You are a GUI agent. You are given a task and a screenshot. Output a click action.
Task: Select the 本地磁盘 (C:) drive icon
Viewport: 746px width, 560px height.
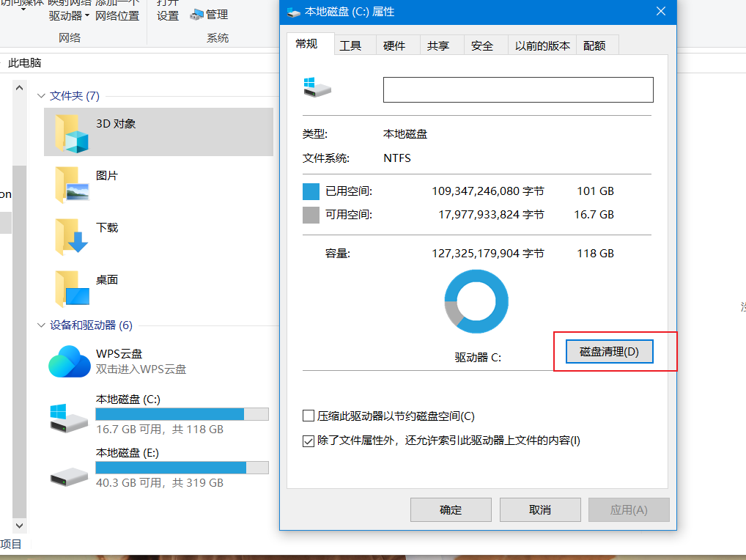69,418
